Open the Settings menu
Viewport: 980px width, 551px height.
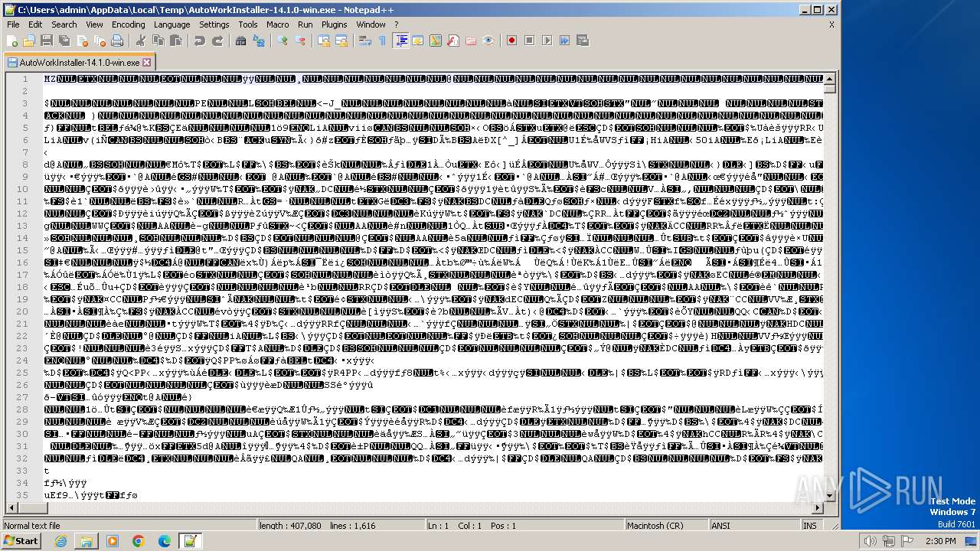coord(214,24)
